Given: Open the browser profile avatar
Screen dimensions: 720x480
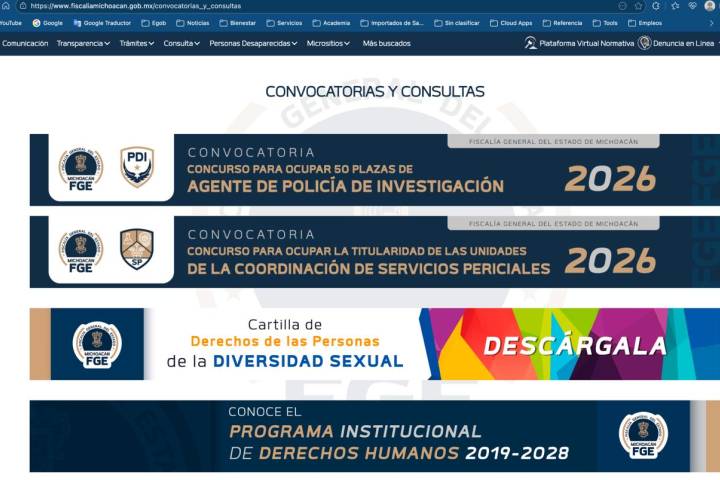Looking at the screenshot, I should click(709, 6).
